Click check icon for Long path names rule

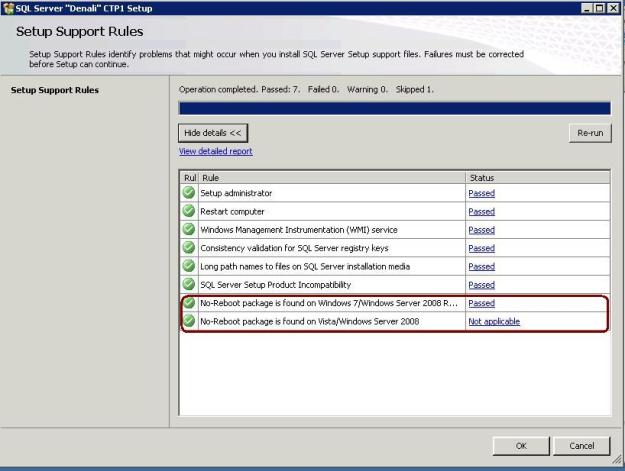coord(189,266)
